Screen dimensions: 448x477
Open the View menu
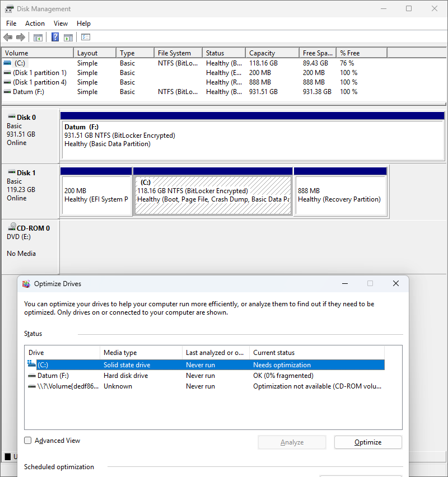[x=60, y=24]
